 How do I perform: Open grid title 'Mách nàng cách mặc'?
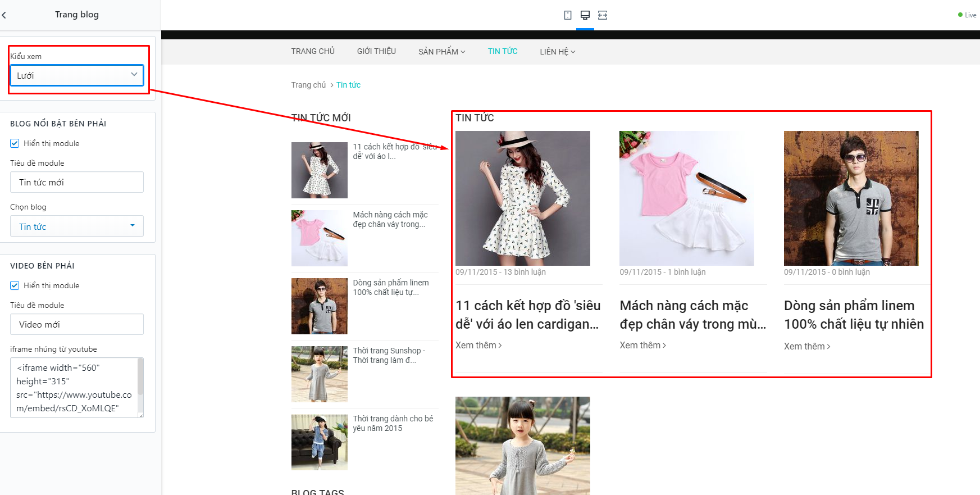pyautogui.click(x=693, y=315)
